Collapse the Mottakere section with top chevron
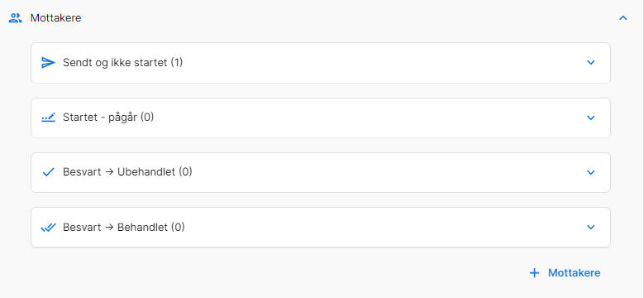Viewport: 644px width, 298px height. click(x=623, y=18)
